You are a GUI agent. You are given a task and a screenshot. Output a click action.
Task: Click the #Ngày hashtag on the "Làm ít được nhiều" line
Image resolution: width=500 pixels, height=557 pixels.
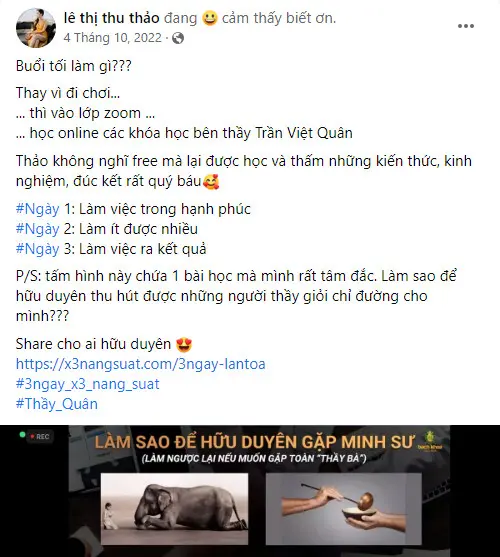pos(38,229)
